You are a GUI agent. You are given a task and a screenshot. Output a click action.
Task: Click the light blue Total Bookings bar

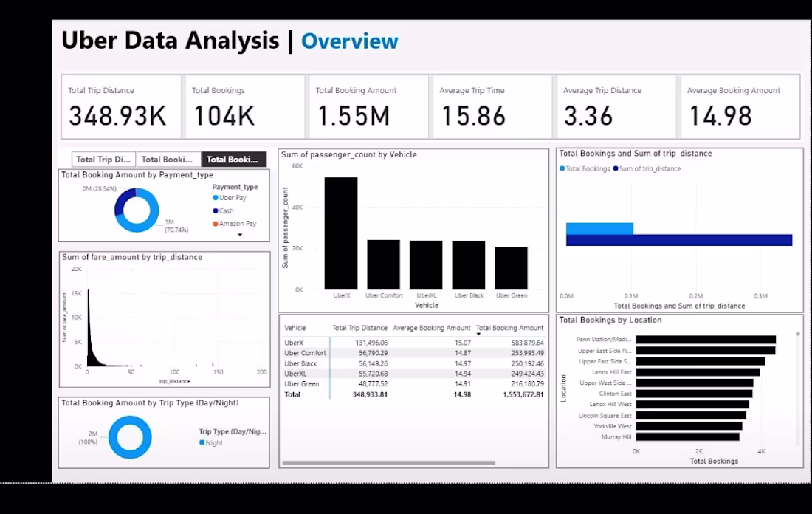click(599, 228)
